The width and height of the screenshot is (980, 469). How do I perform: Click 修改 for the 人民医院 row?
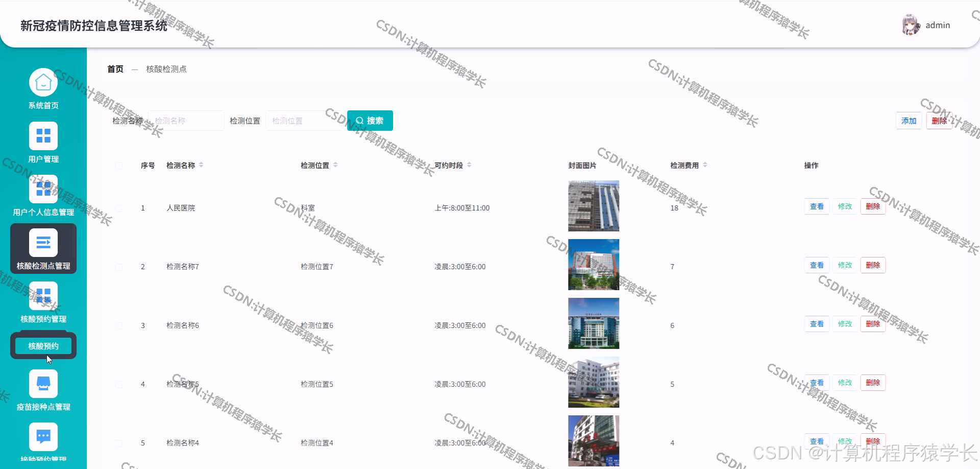pyautogui.click(x=845, y=206)
